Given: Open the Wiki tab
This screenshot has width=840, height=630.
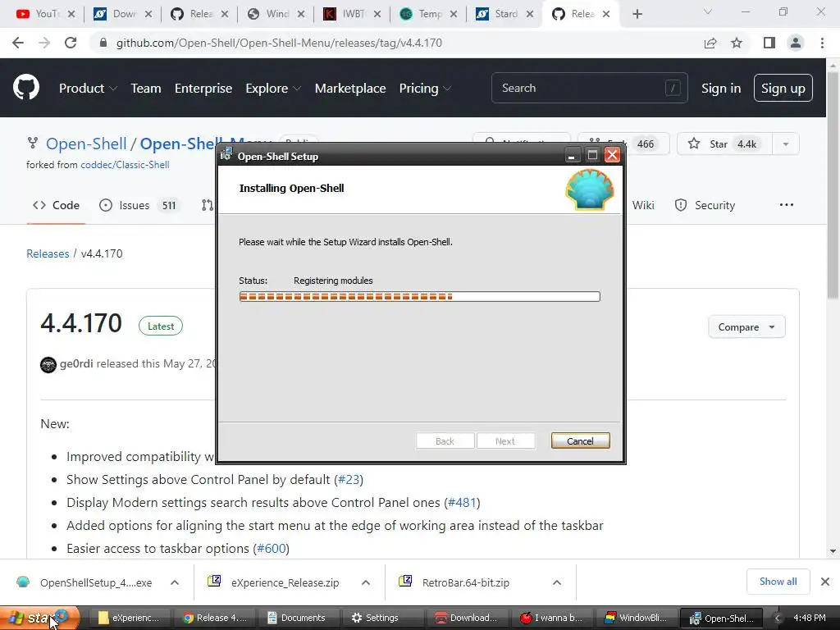Looking at the screenshot, I should click(x=643, y=205).
